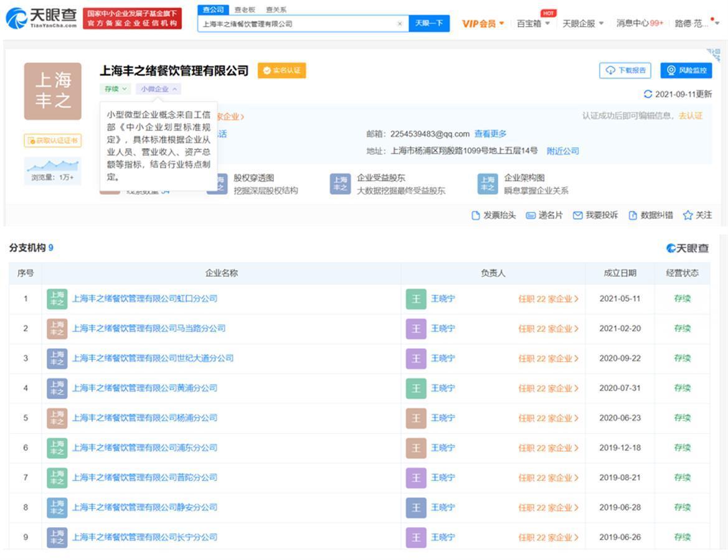Click the 天眼一下 search button
The image size is (728, 560).
(x=429, y=23)
